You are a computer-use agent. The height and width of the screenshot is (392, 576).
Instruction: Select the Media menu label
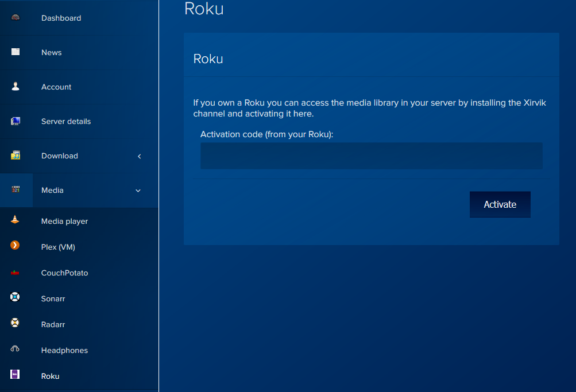52,191
